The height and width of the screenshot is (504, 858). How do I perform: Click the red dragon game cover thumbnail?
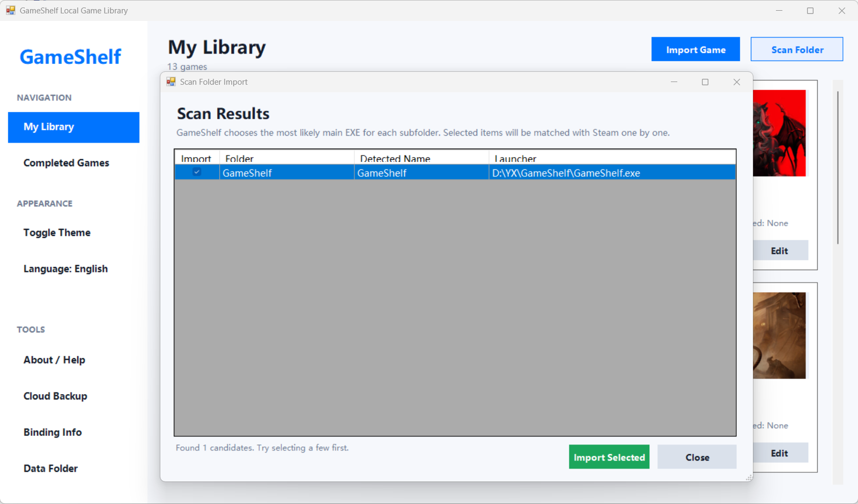[779, 133]
